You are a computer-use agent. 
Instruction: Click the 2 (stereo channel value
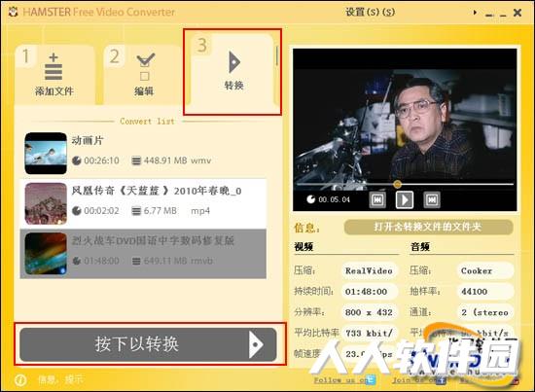point(485,312)
